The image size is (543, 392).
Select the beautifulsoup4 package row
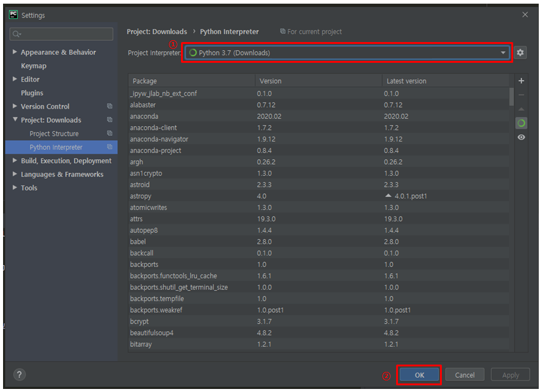(319, 333)
